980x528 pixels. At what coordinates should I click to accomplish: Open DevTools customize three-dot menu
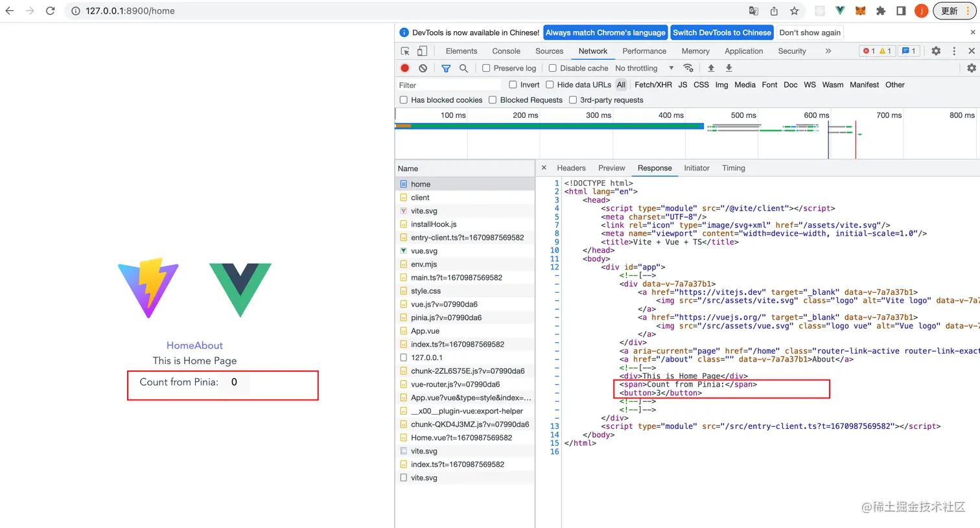[x=954, y=51]
